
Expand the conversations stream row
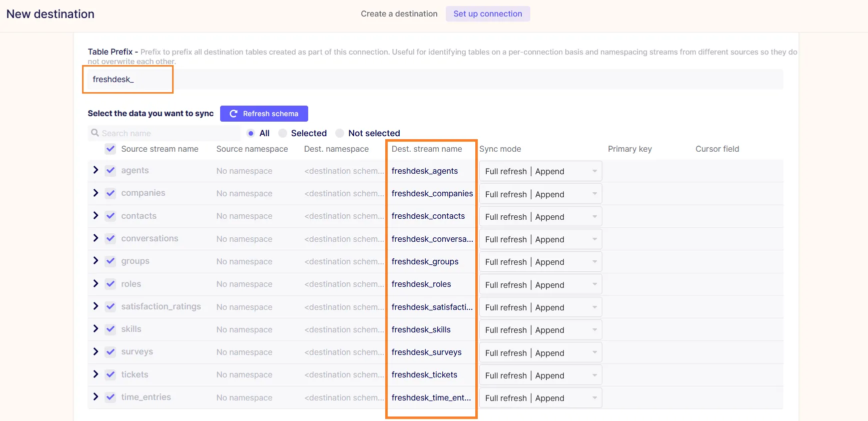[x=96, y=238]
